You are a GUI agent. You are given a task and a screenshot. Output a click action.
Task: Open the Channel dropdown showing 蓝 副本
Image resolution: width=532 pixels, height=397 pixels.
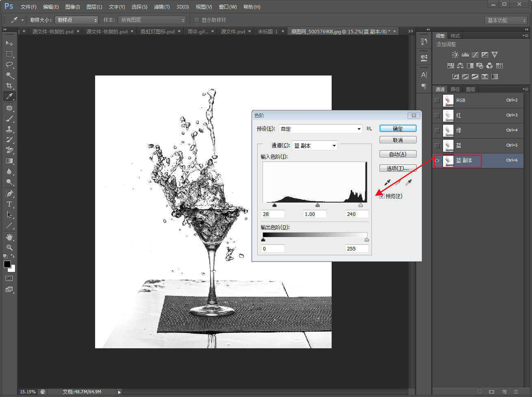tap(315, 146)
